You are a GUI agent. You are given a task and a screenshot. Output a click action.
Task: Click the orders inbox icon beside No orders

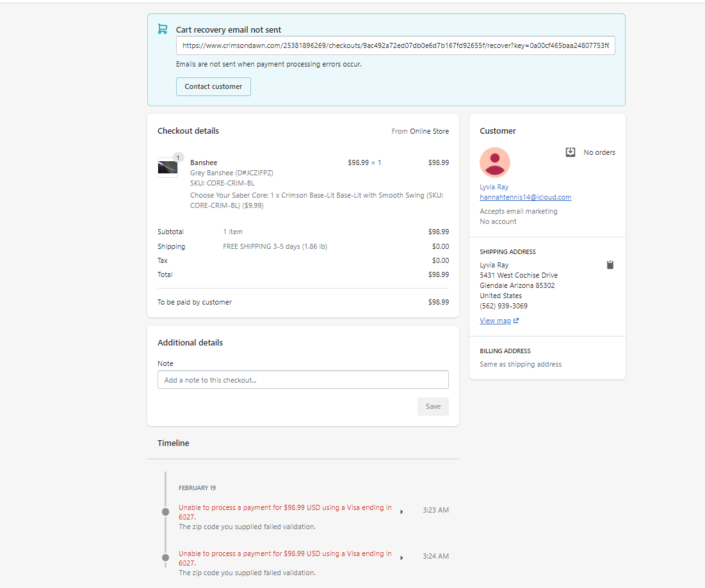coord(571,152)
